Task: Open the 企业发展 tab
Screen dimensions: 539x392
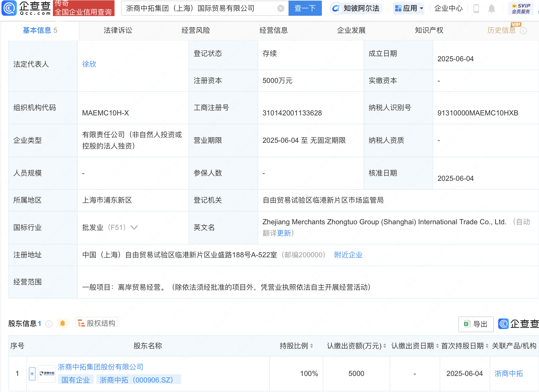Action: [x=351, y=30]
